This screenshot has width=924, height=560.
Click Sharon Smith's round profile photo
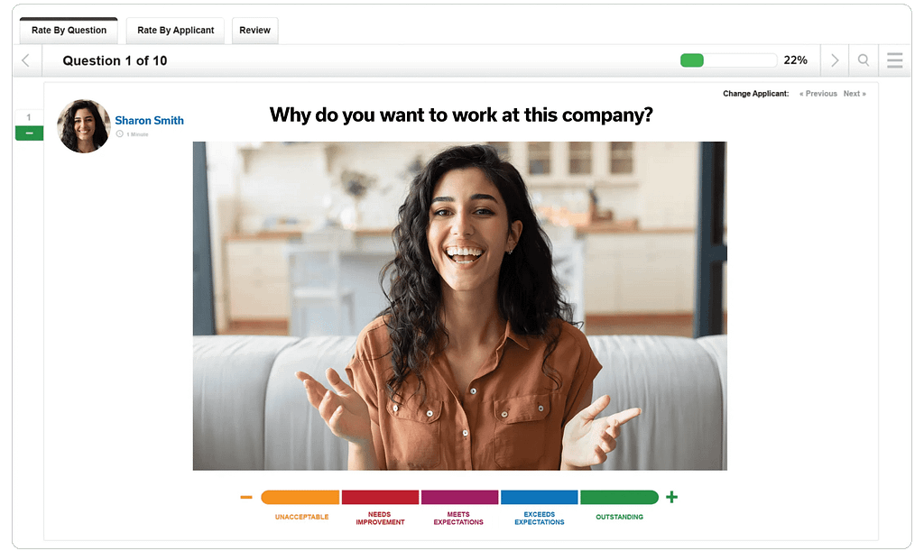(84, 126)
